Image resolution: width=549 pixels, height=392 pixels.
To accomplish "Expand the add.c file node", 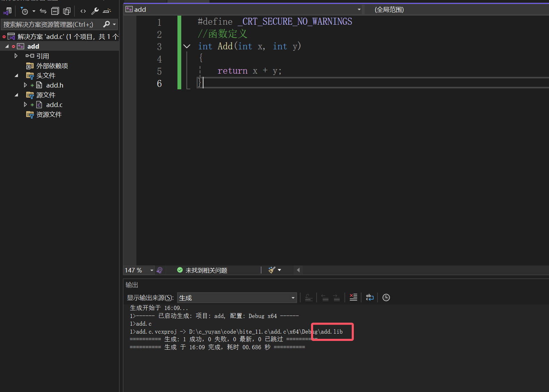I will [25, 105].
